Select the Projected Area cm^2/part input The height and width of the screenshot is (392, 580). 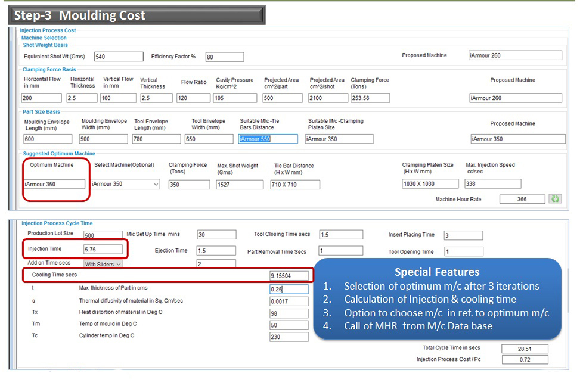pos(282,98)
